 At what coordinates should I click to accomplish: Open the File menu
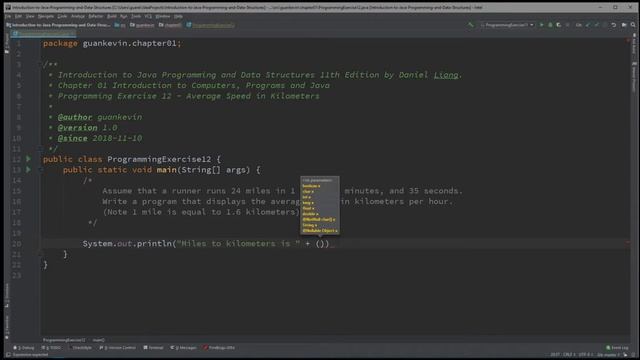[8, 16]
